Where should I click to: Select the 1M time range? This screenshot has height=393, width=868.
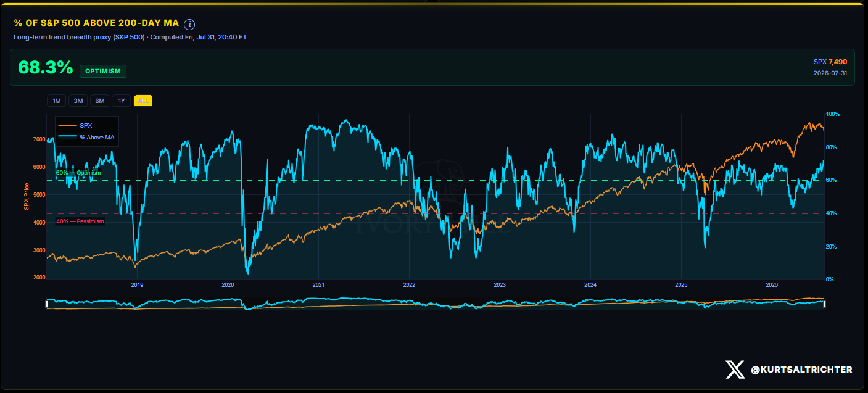coord(56,101)
